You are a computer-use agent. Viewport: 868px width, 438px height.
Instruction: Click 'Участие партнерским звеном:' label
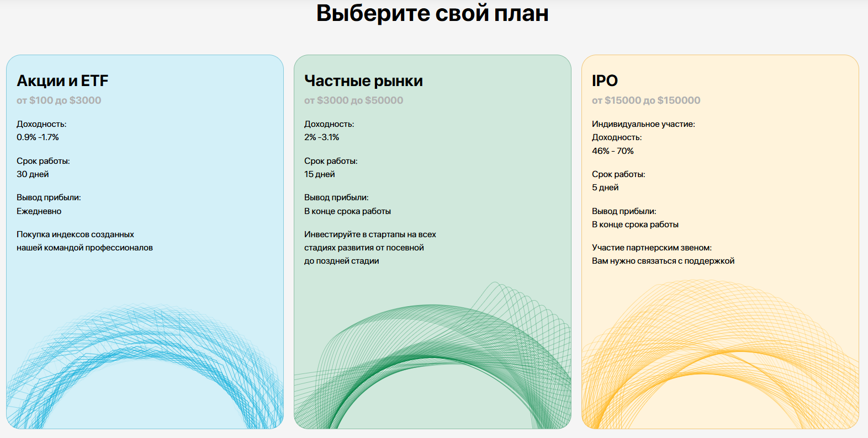pyautogui.click(x=652, y=248)
